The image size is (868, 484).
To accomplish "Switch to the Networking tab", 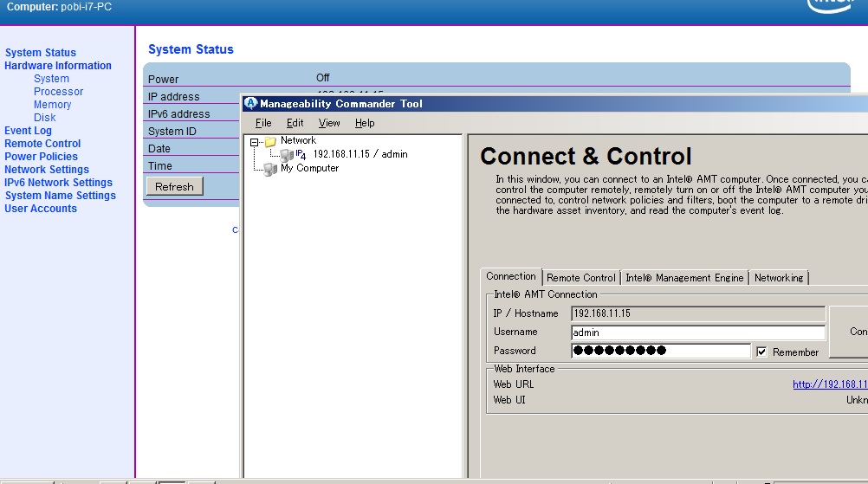I will pyautogui.click(x=778, y=278).
